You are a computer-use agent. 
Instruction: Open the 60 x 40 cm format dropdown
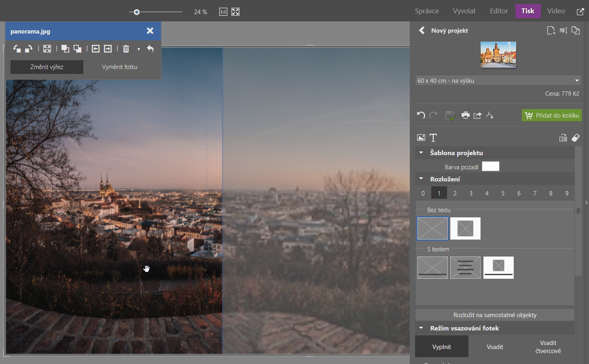click(x=498, y=80)
